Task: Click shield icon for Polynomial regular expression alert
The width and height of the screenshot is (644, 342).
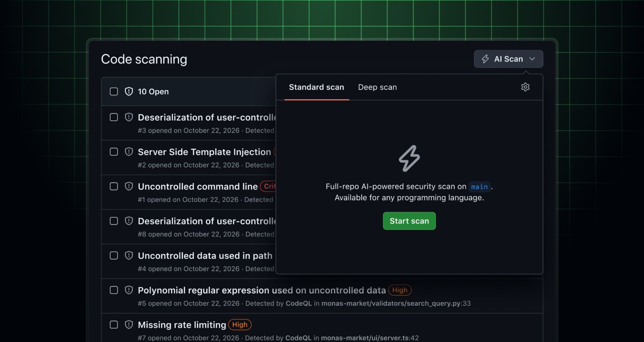Action: coord(129,290)
